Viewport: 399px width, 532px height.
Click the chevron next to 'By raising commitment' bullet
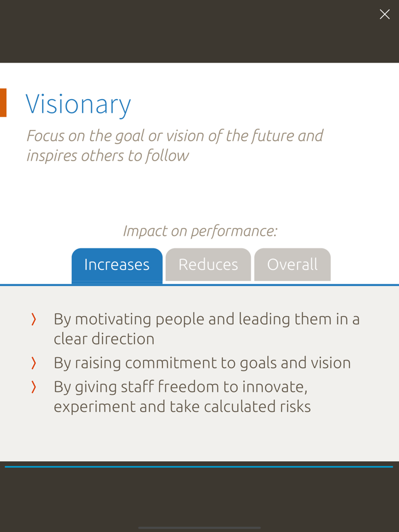(x=33, y=362)
